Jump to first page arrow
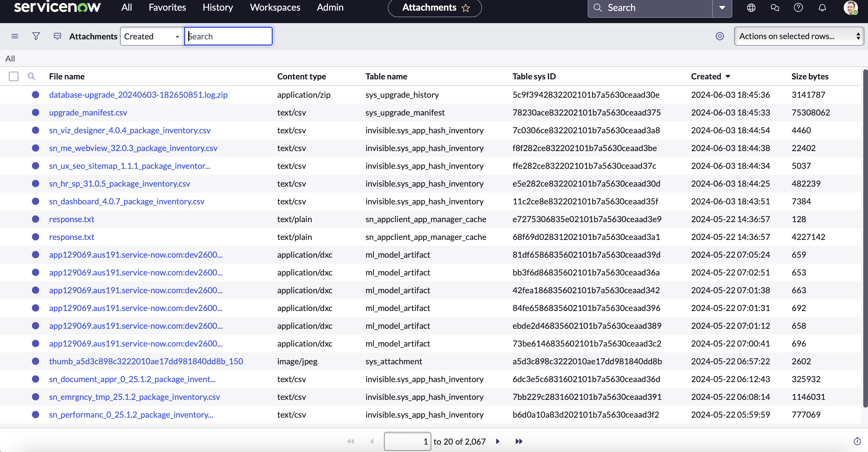Screen dimensions: 868x452 click(350, 441)
